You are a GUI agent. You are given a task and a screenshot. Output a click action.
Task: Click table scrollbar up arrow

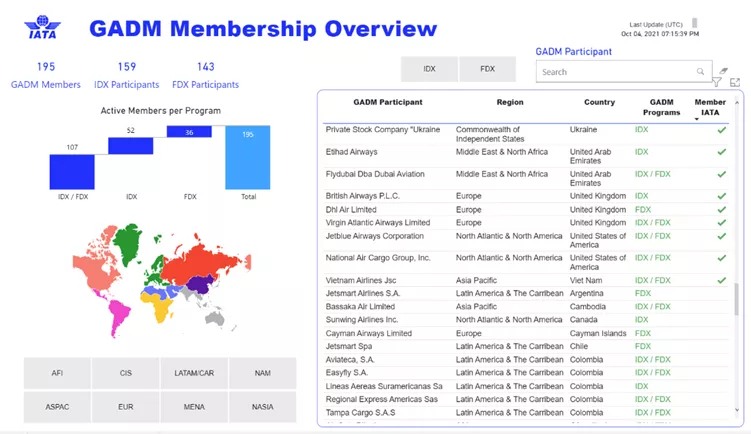pyautogui.click(x=737, y=103)
